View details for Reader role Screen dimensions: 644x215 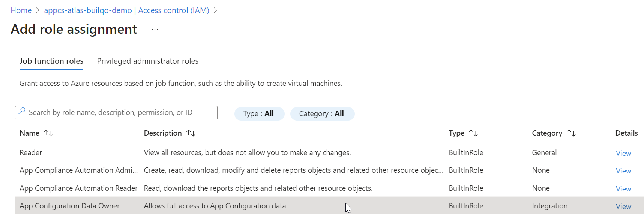tap(623, 153)
